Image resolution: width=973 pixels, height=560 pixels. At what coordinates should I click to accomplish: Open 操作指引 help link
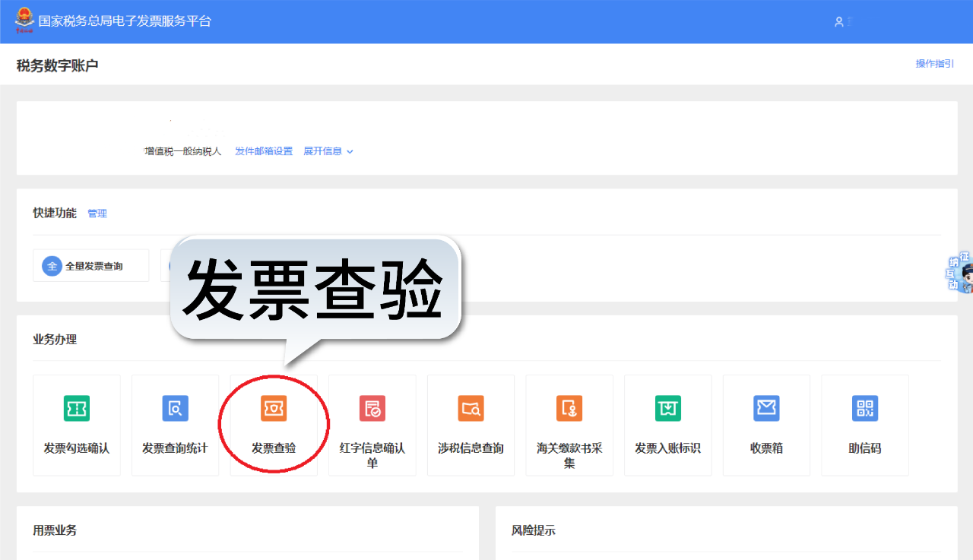click(x=934, y=64)
